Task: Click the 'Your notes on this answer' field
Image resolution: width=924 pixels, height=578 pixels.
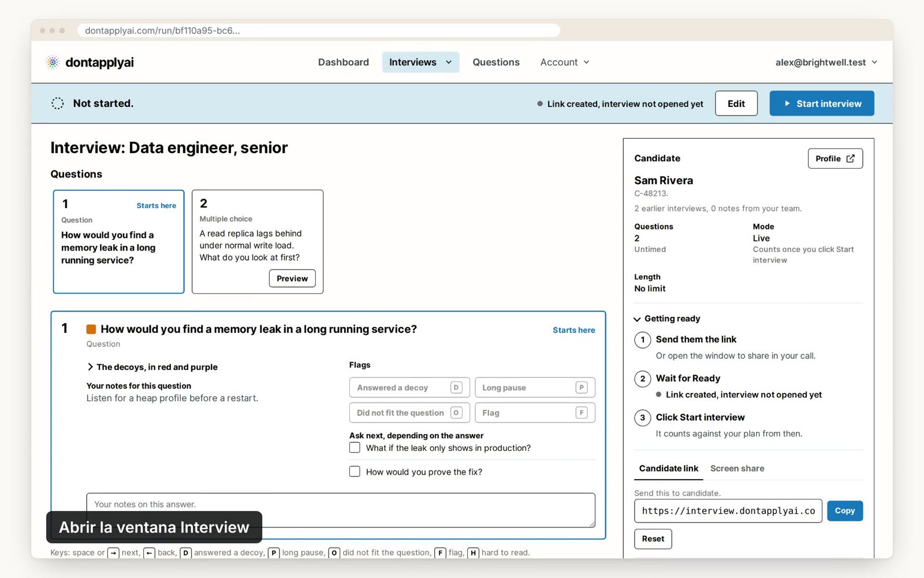Action: tap(341, 510)
